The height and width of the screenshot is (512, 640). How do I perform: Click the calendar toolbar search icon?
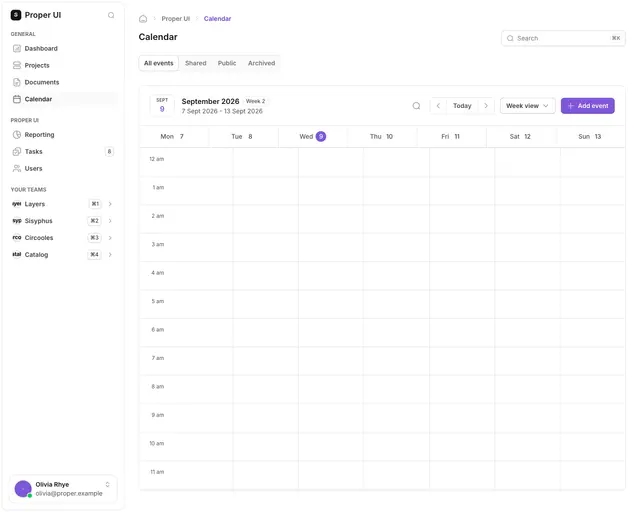416,106
